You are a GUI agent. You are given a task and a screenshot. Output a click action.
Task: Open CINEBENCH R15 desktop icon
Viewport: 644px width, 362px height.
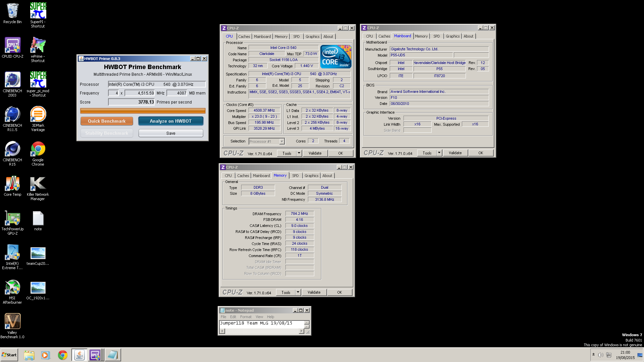[12, 153]
